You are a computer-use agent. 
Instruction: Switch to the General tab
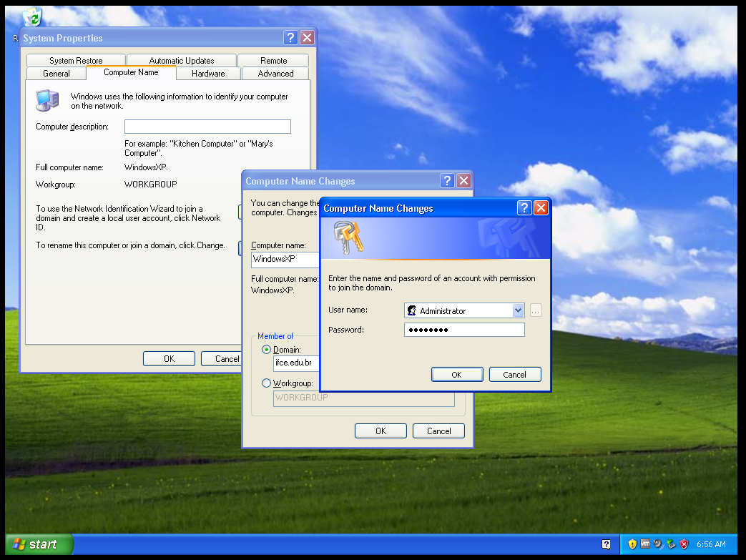[x=57, y=73]
